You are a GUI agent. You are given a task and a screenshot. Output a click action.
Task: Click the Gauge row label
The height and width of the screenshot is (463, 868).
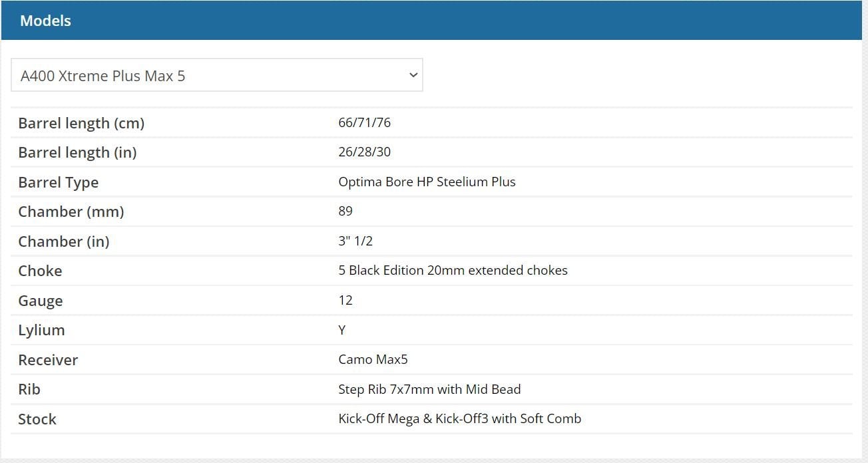[41, 301]
